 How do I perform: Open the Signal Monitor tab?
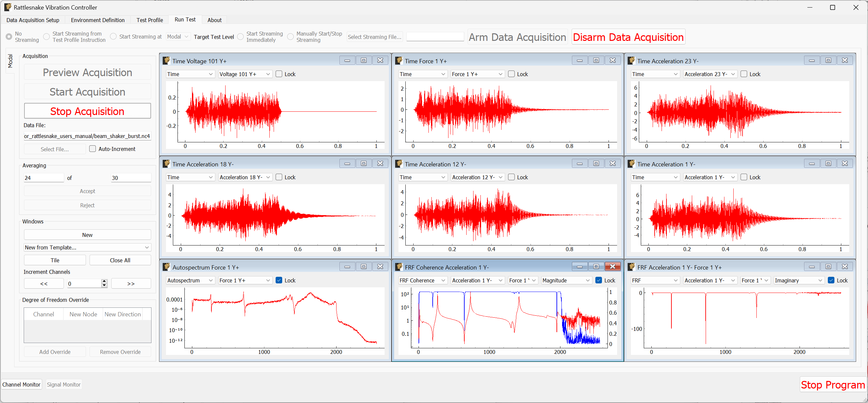[63, 384]
